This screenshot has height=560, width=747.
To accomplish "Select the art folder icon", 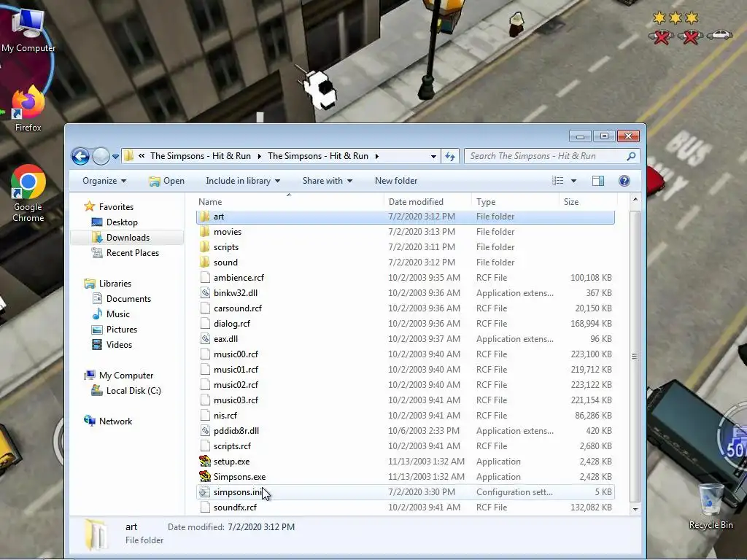I will tap(205, 217).
